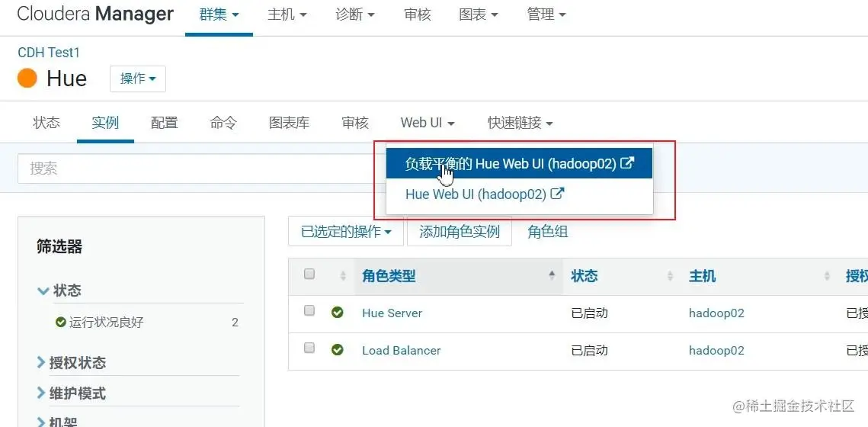Viewport: 868px width, 427px height.
Task: Expand the 维护模式 filter section
Action: pyautogui.click(x=71, y=393)
